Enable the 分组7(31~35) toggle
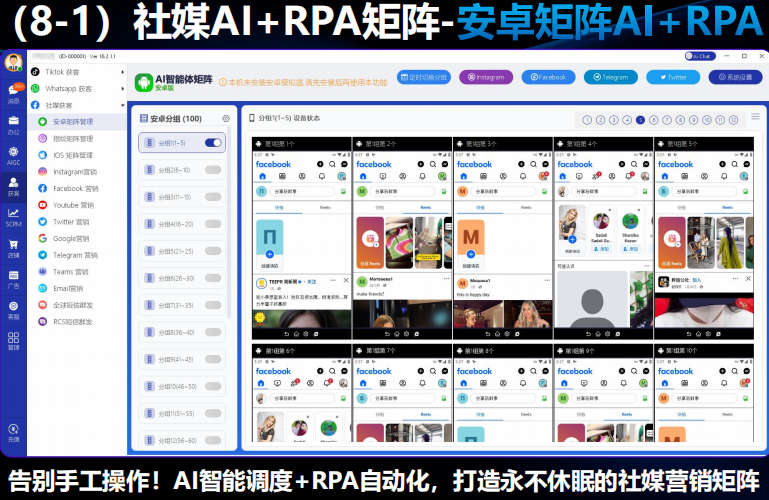 [213, 305]
